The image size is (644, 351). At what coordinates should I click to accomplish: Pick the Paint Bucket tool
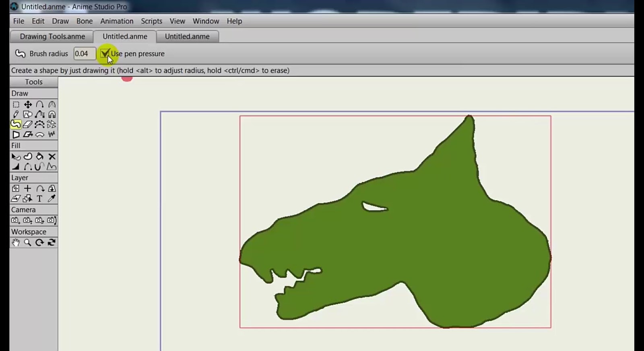(40, 157)
